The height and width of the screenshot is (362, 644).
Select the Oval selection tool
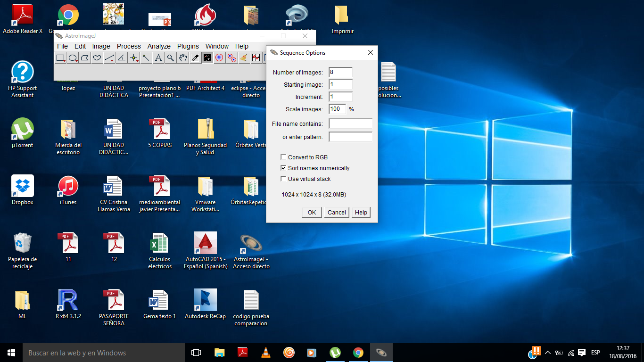click(x=73, y=58)
